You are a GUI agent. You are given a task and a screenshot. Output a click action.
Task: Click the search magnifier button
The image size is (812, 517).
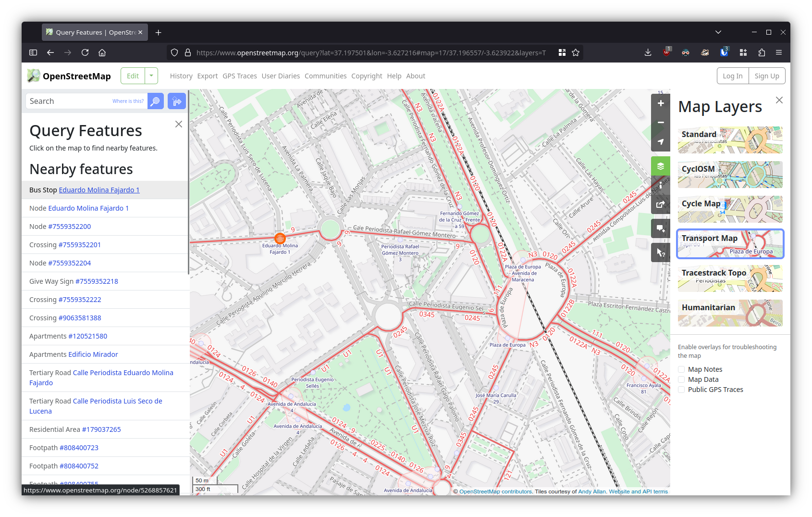pyautogui.click(x=156, y=101)
